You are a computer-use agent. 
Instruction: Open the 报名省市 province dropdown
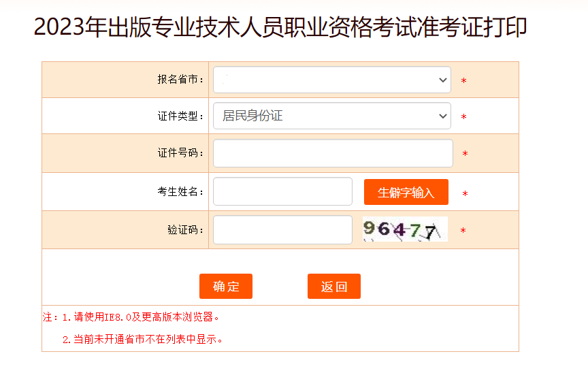tap(331, 80)
